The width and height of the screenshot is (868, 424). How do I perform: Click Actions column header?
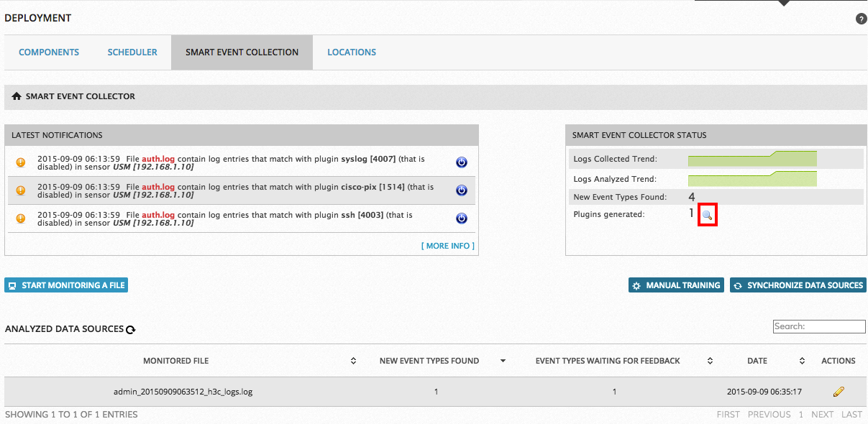point(839,361)
